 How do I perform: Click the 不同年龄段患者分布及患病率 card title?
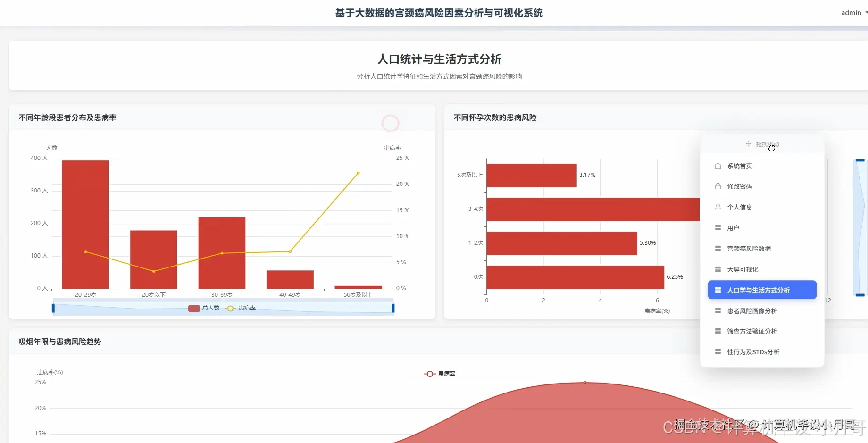pos(67,117)
